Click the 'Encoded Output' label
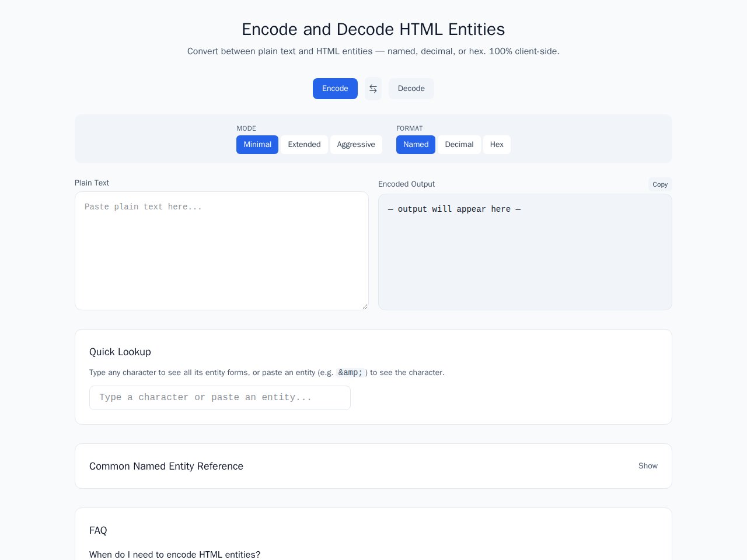Image resolution: width=747 pixels, height=560 pixels. [x=406, y=184]
